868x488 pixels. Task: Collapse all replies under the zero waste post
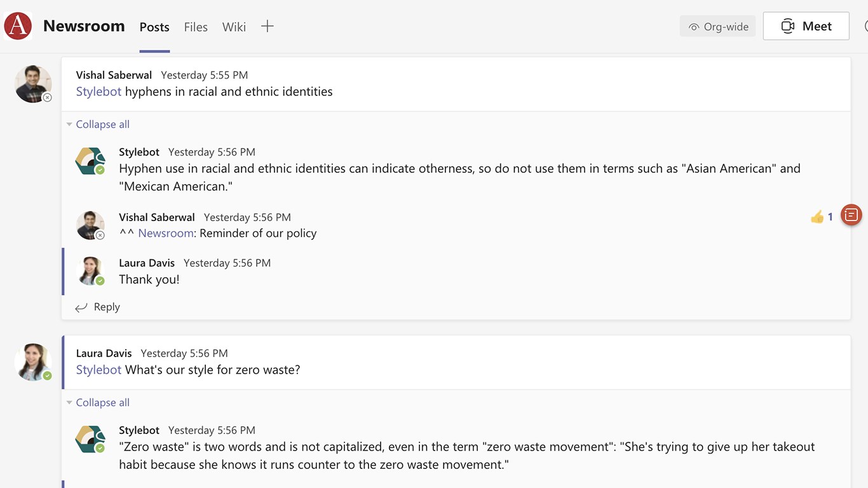coord(102,403)
